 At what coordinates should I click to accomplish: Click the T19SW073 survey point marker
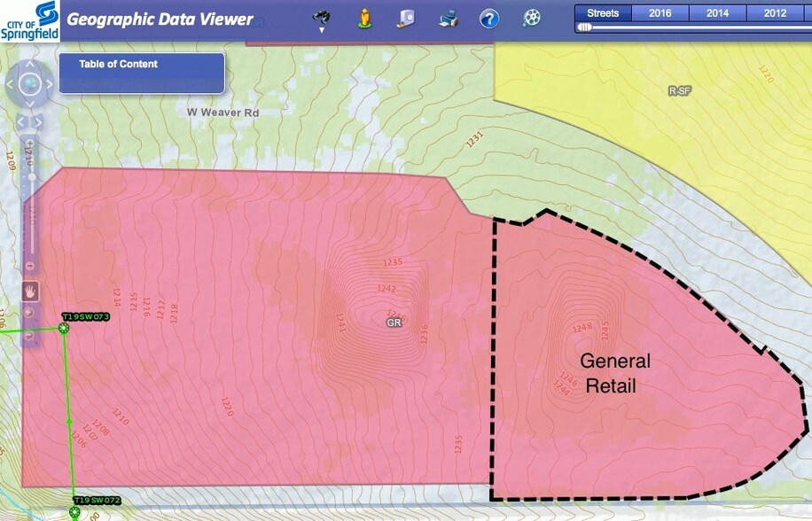64,329
